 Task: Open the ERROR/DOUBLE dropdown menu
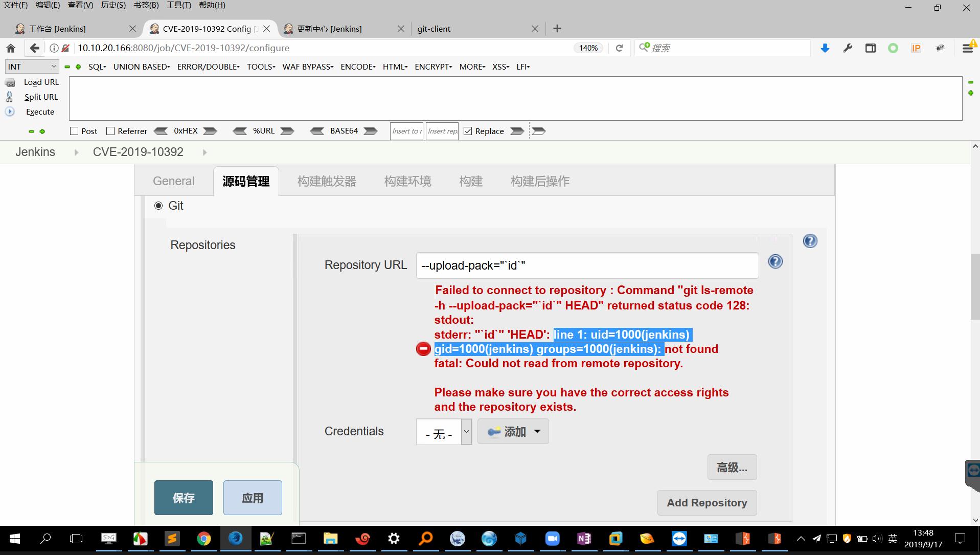tap(208, 66)
